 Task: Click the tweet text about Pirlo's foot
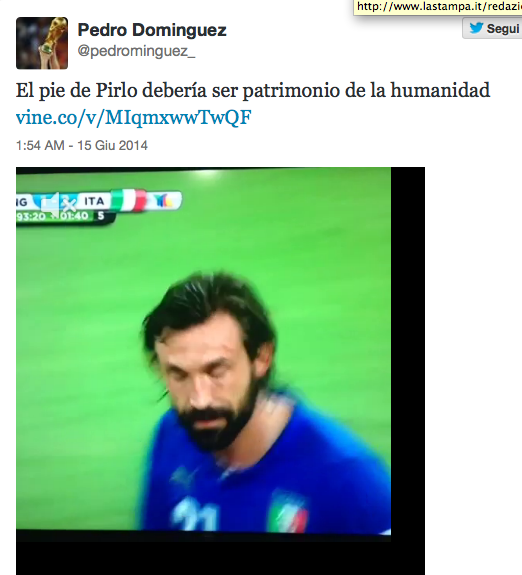pyautogui.click(x=253, y=90)
